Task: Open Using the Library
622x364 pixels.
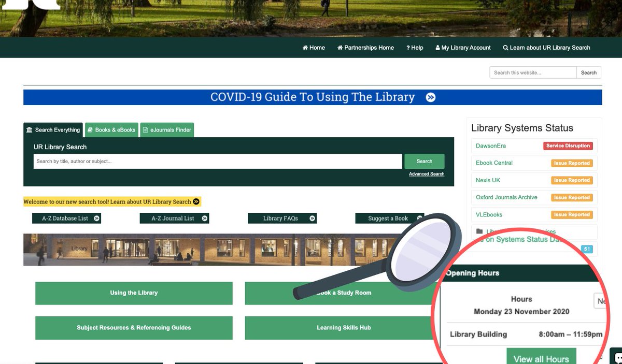Action: (134, 293)
